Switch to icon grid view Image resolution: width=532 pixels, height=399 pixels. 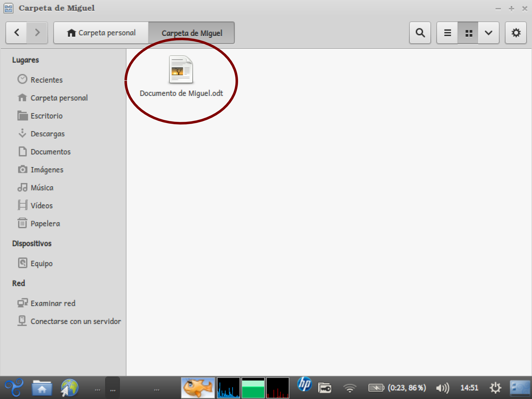coord(468,33)
